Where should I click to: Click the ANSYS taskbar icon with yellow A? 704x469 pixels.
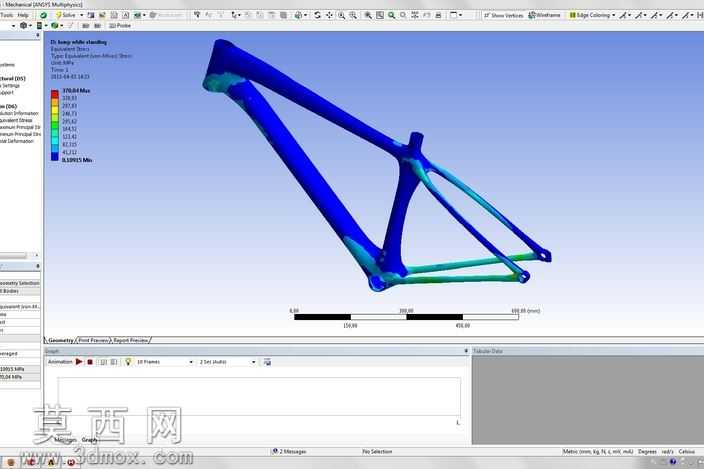[51, 462]
